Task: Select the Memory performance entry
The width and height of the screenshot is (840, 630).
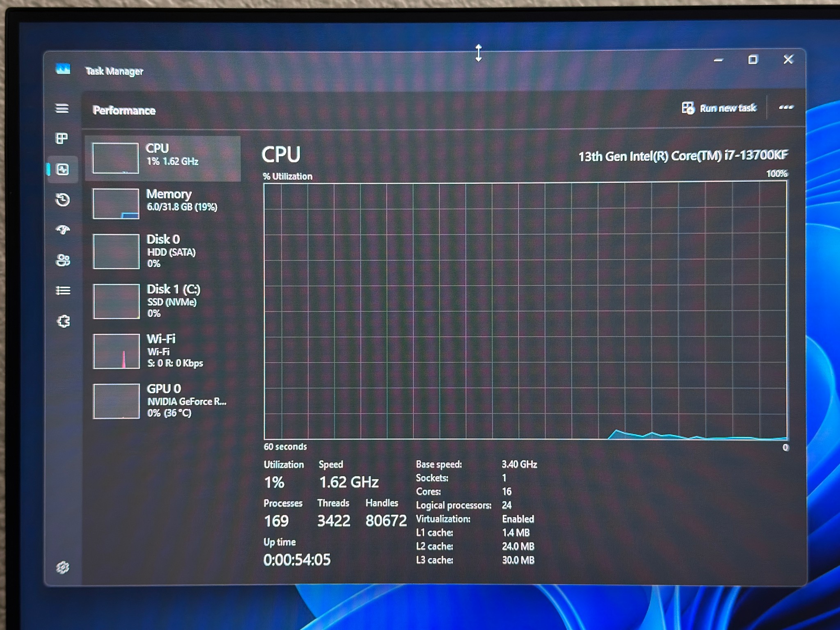Action: coord(163,204)
